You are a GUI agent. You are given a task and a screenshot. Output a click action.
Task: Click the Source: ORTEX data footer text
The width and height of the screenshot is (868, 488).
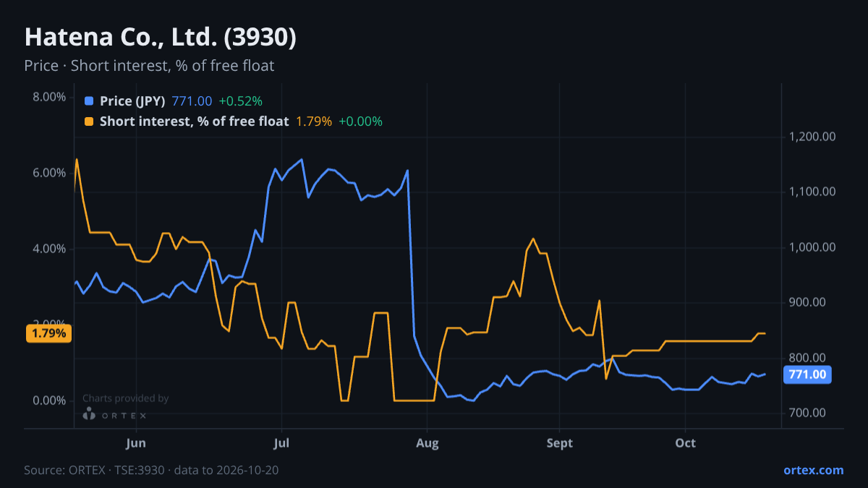pyautogui.click(x=151, y=470)
